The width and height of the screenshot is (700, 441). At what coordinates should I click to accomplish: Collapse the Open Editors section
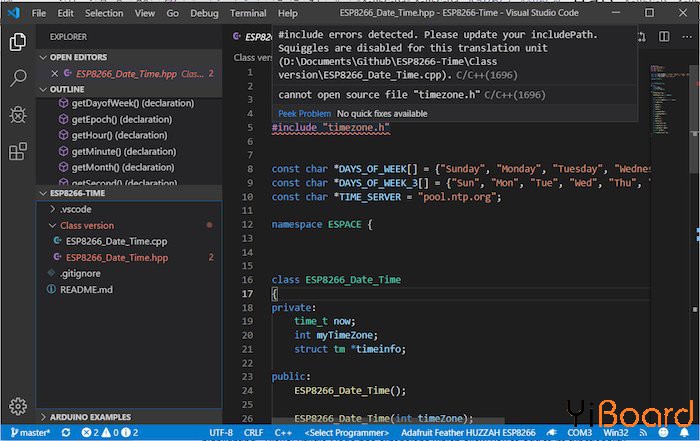coord(78,57)
